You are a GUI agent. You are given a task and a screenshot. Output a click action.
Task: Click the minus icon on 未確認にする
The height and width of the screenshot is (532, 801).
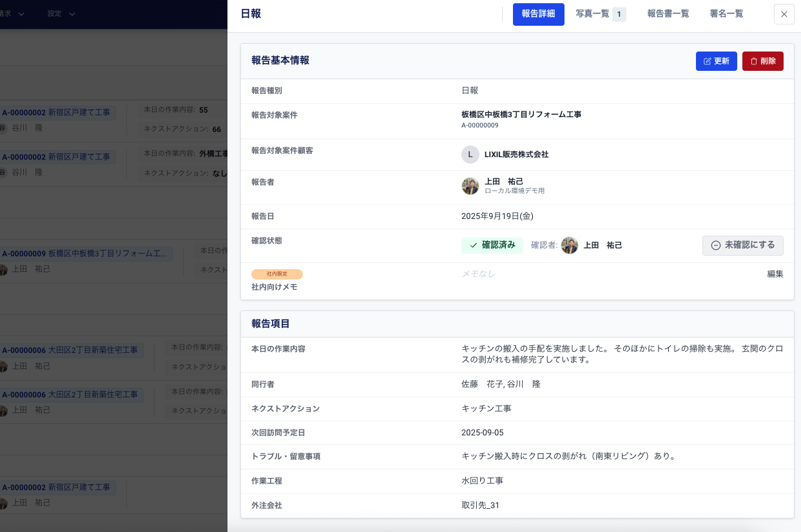point(715,245)
